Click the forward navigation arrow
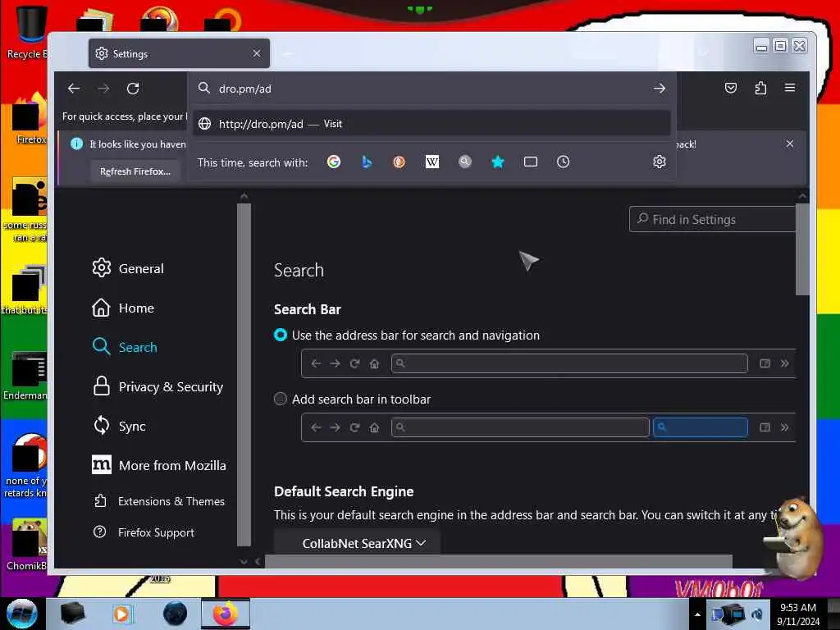This screenshot has height=630, width=840. pos(103,89)
